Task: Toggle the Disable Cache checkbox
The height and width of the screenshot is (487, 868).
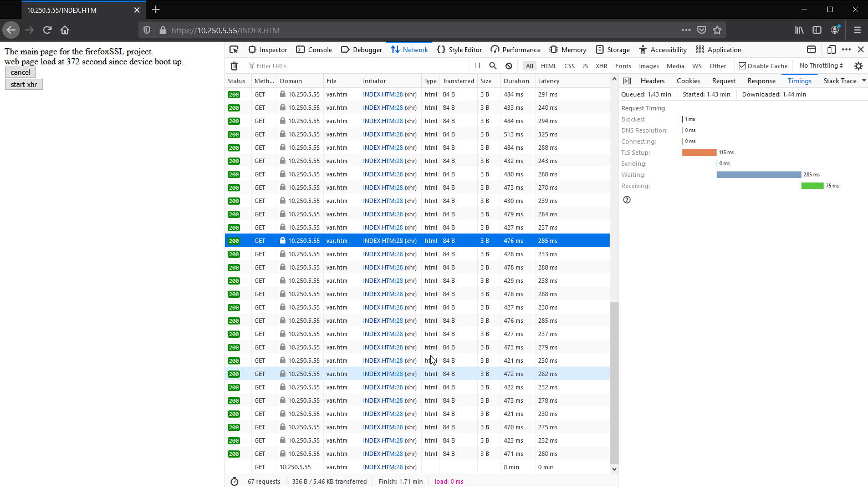Action: [x=742, y=65]
